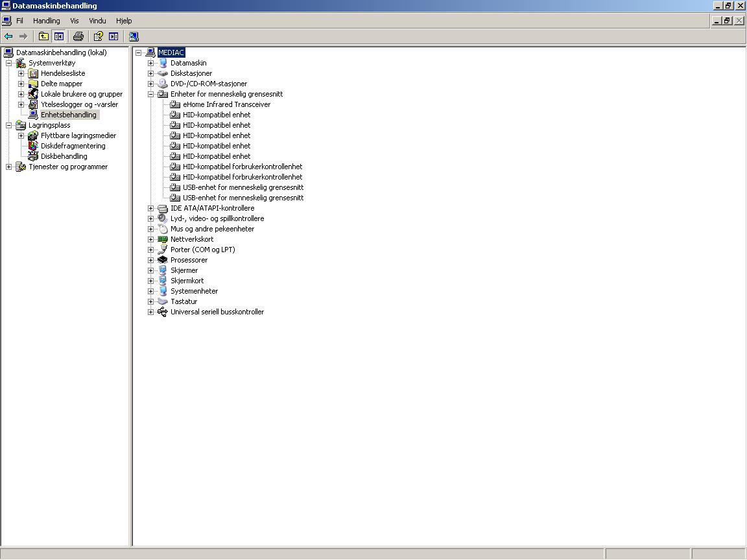The height and width of the screenshot is (560, 747).
Task: Click the Up one level folder icon
Action: (x=43, y=36)
